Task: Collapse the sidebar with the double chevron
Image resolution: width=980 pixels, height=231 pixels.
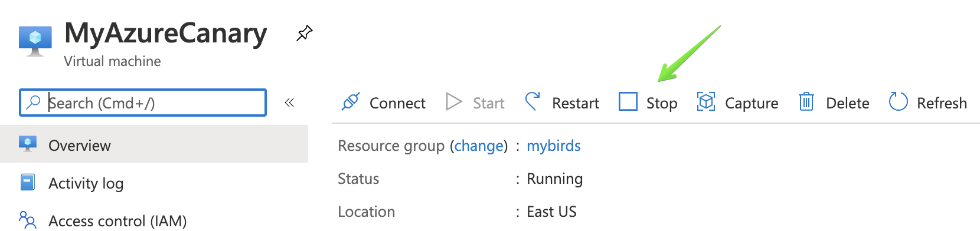Action: (x=289, y=103)
